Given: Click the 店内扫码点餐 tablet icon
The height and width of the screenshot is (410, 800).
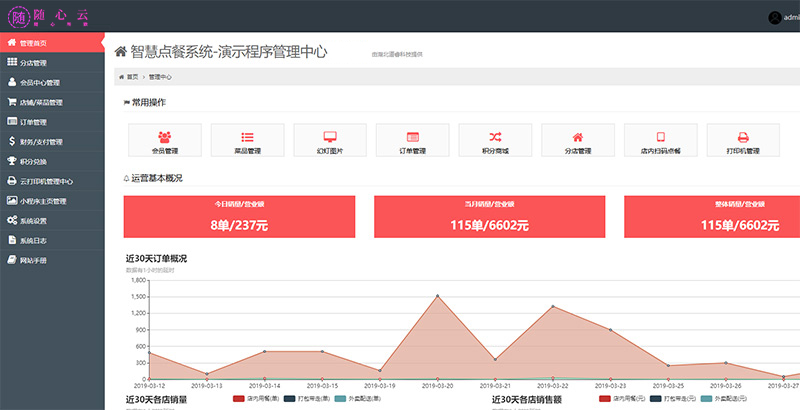Looking at the screenshot, I should click(660, 137).
